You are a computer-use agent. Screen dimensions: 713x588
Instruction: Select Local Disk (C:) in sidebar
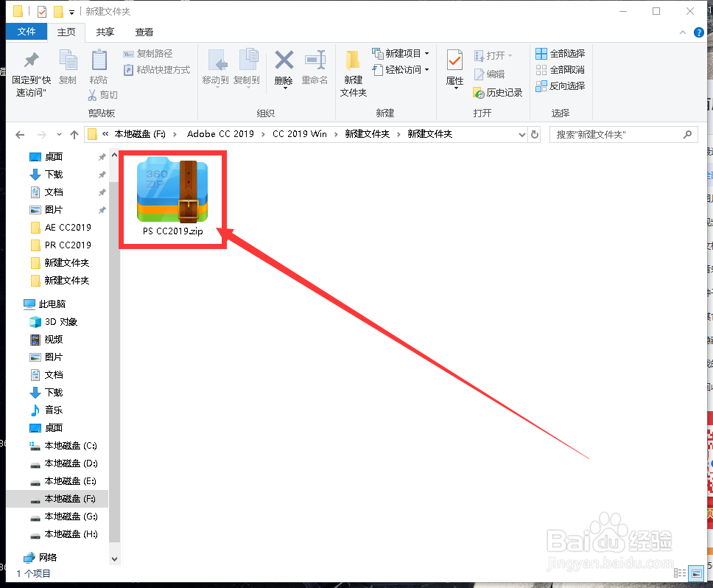tap(71, 446)
